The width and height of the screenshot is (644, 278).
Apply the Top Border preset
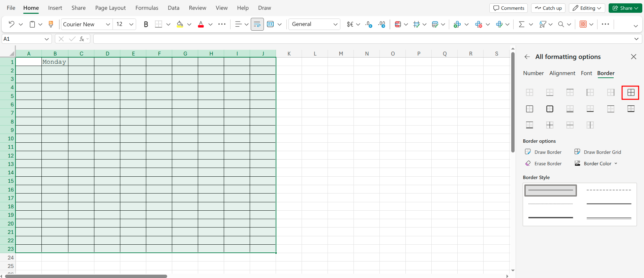pos(570,92)
